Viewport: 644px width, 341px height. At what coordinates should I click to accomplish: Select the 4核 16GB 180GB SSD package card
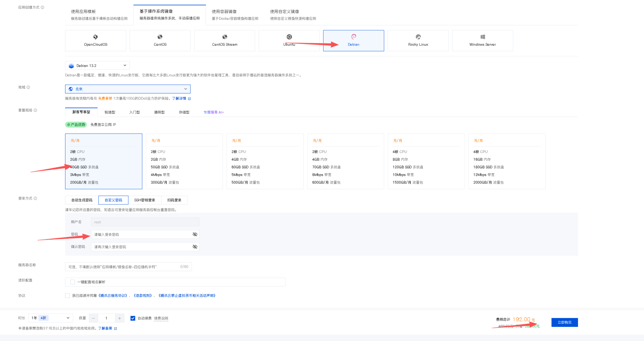[507, 161]
